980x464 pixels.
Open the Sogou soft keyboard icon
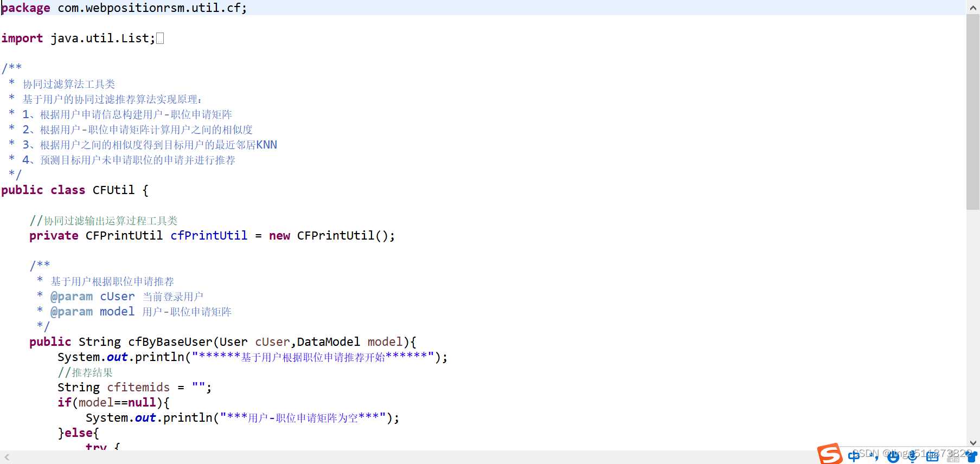point(932,456)
